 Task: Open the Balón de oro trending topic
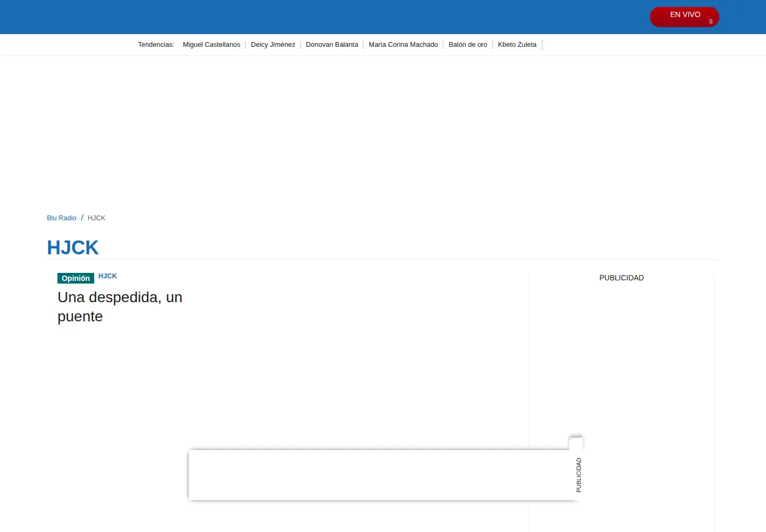(468, 45)
